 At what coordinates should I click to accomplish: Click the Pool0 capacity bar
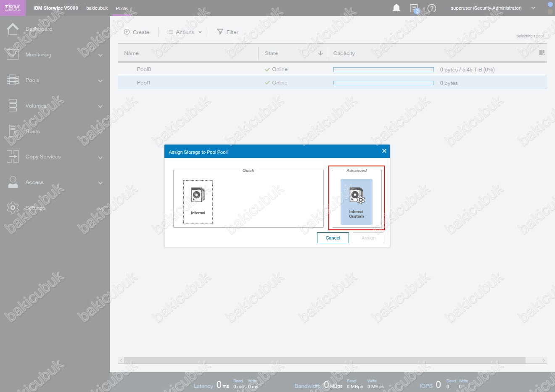[383, 70]
